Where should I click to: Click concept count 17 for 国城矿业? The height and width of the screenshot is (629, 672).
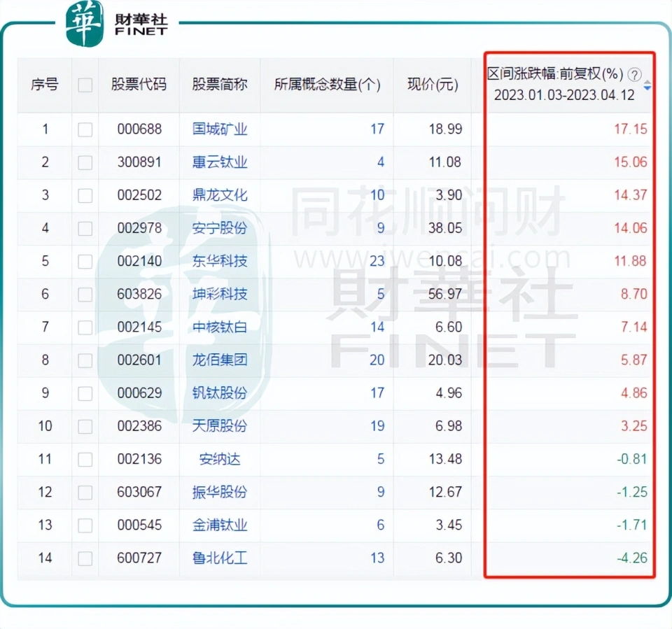coord(377,129)
